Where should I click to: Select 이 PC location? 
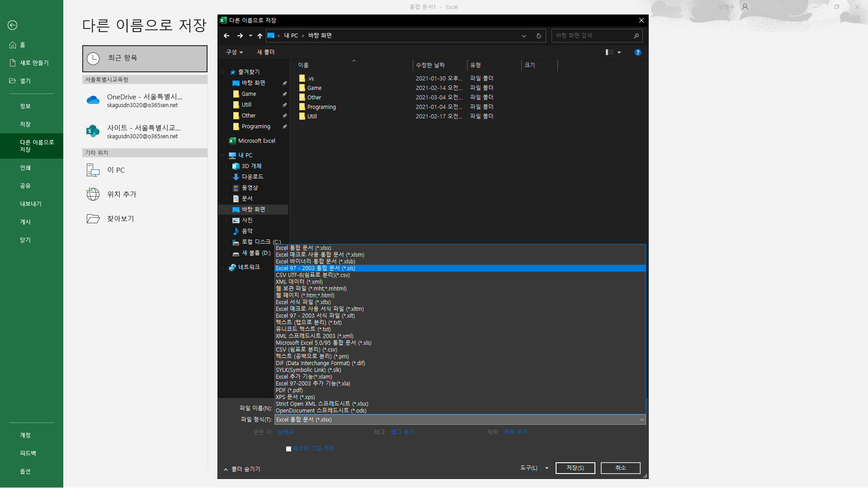(x=145, y=170)
